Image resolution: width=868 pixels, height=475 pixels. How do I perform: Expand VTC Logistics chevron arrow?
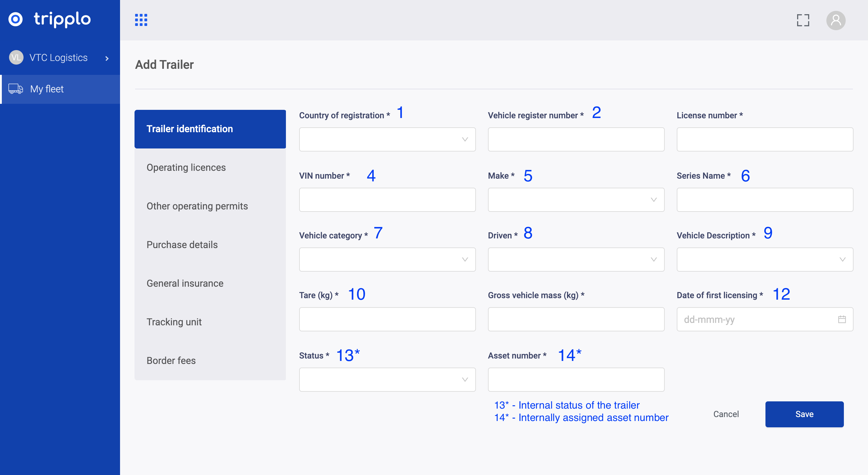(107, 58)
